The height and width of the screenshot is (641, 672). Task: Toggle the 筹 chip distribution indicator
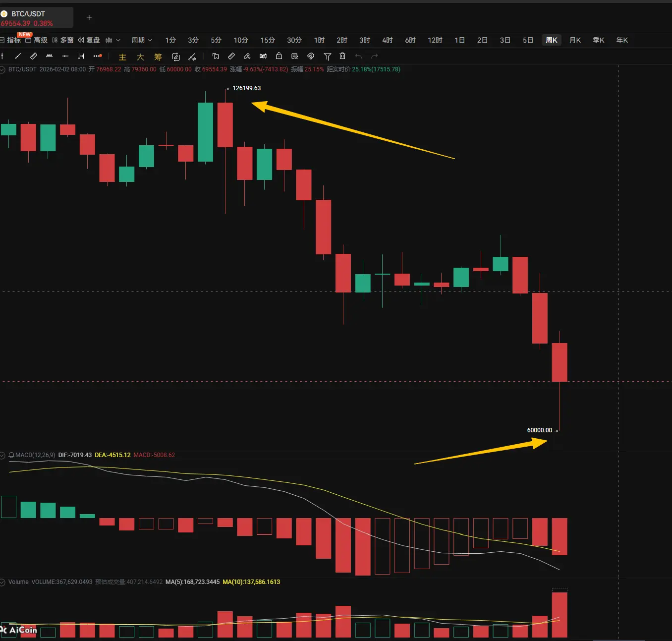point(158,57)
